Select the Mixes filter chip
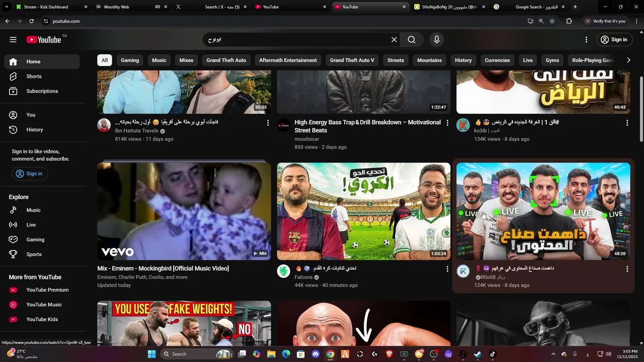The image size is (644, 362). click(186, 60)
